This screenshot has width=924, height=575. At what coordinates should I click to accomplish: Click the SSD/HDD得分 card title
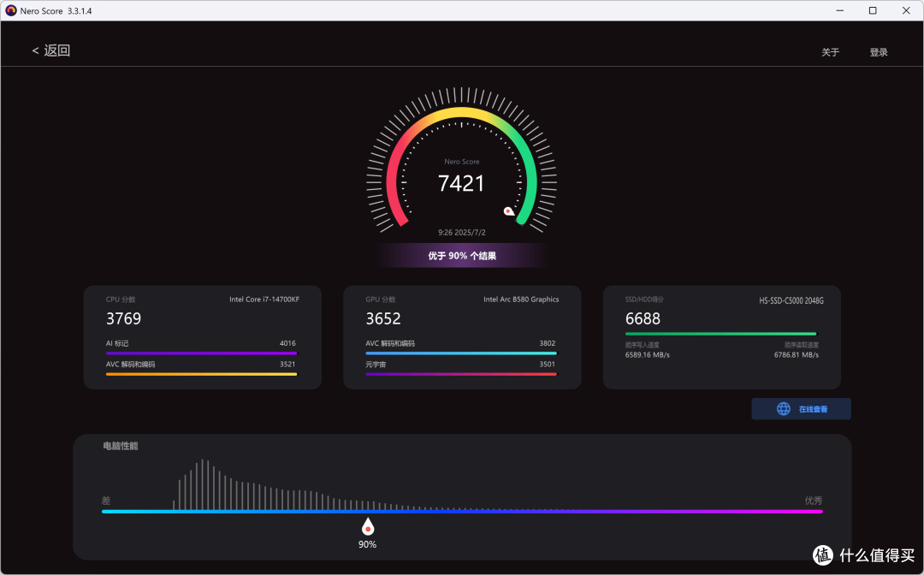click(644, 299)
